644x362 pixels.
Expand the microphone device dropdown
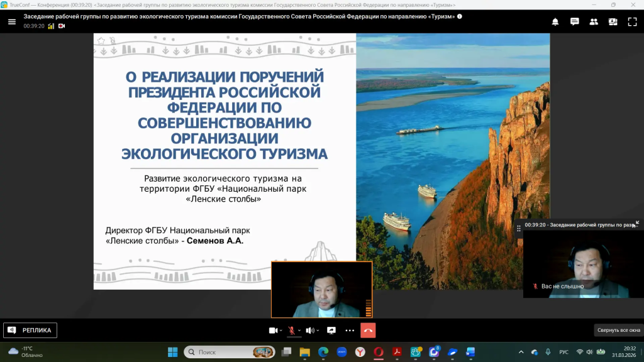point(300,329)
